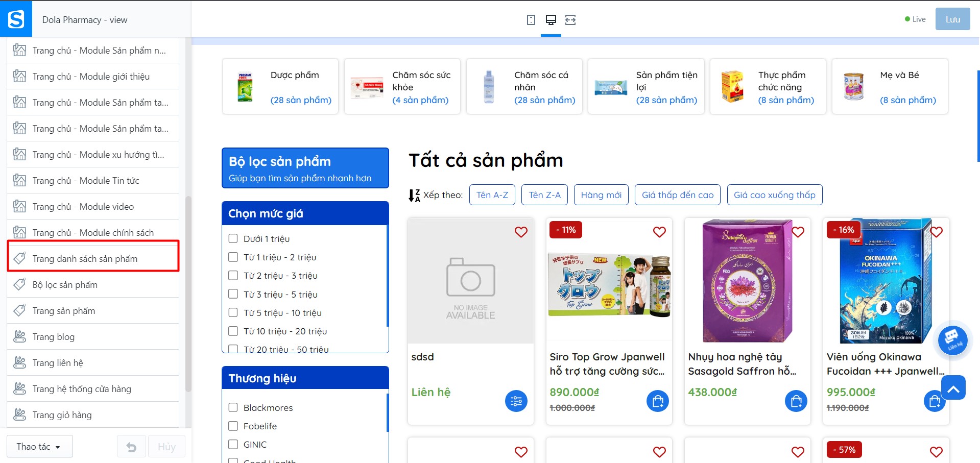980x463 pixels.
Task: Select Từ 10 triệu - 20 triệu checkbox
Action: tap(233, 331)
